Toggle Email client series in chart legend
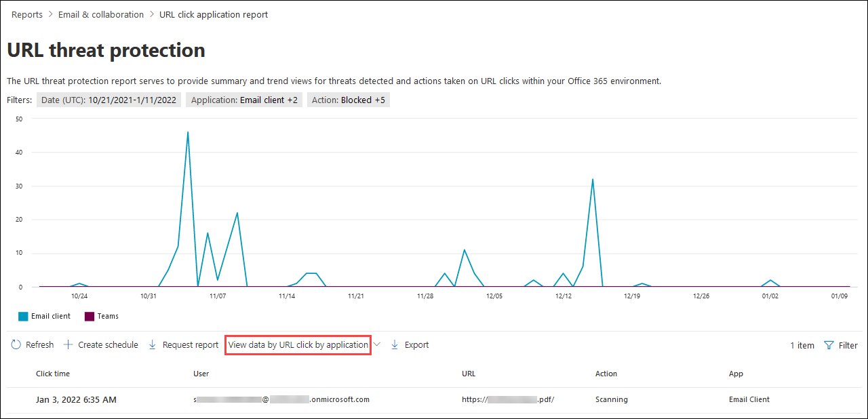The height and width of the screenshot is (419, 868). [45, 316]
